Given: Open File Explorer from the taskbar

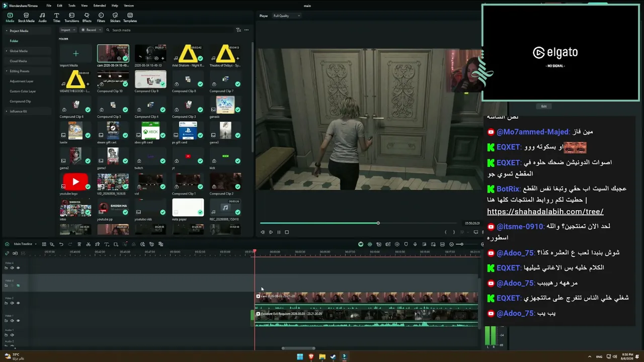Looking at the screenshot, I should tap(322, 357).
